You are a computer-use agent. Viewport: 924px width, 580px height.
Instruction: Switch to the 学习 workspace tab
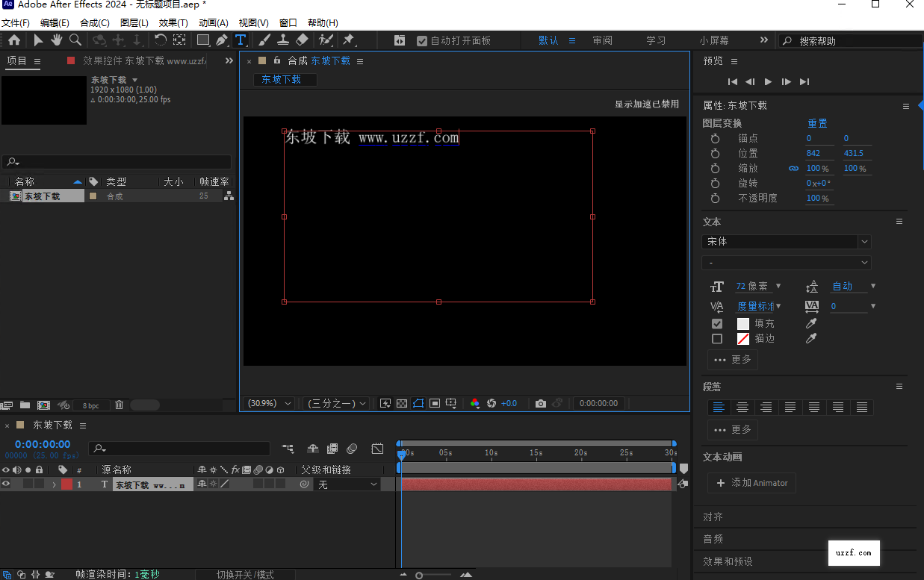pyautogui.click(x=656, y=40)
